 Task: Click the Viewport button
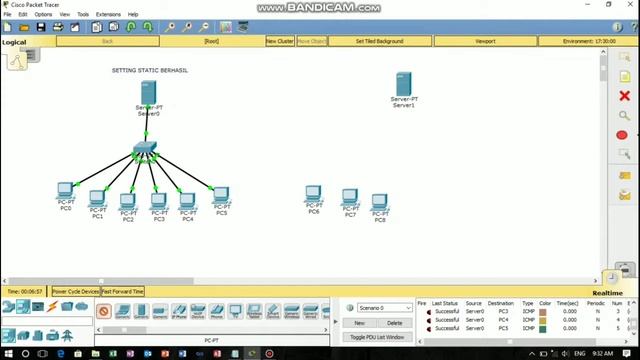tap(485, 41)
